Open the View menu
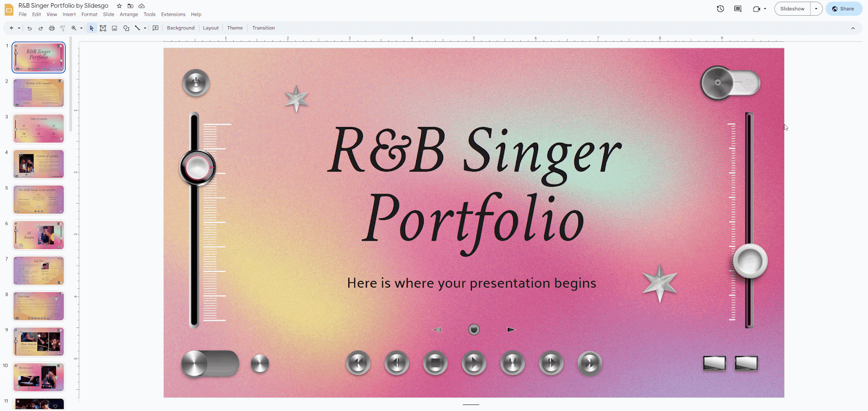 coord(52,15)
